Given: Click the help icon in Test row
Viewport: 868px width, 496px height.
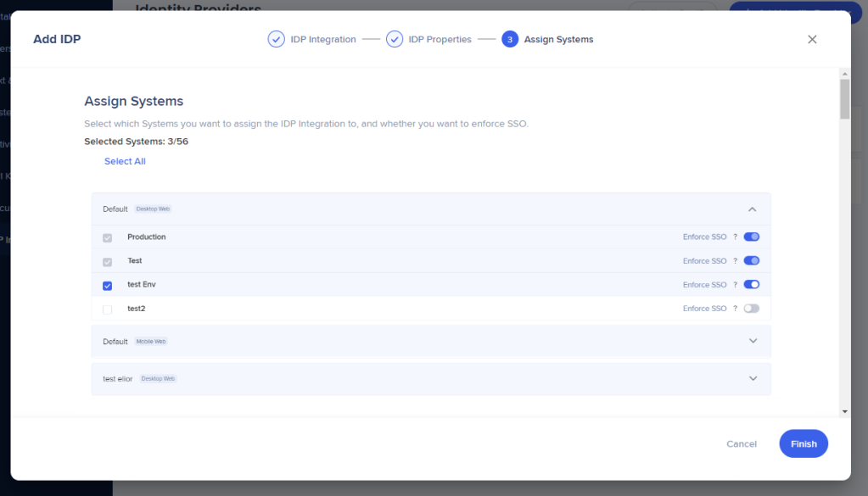Looking at the screenshot, I should click(x=735, y=261).
